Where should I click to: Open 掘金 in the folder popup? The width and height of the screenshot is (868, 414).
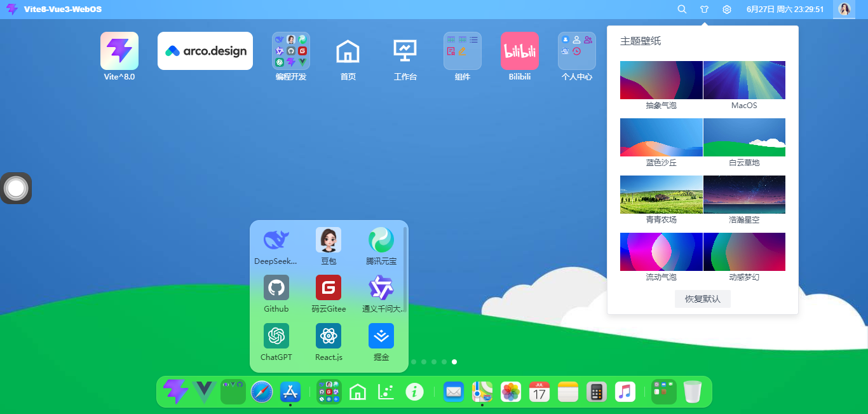(381, 336)
